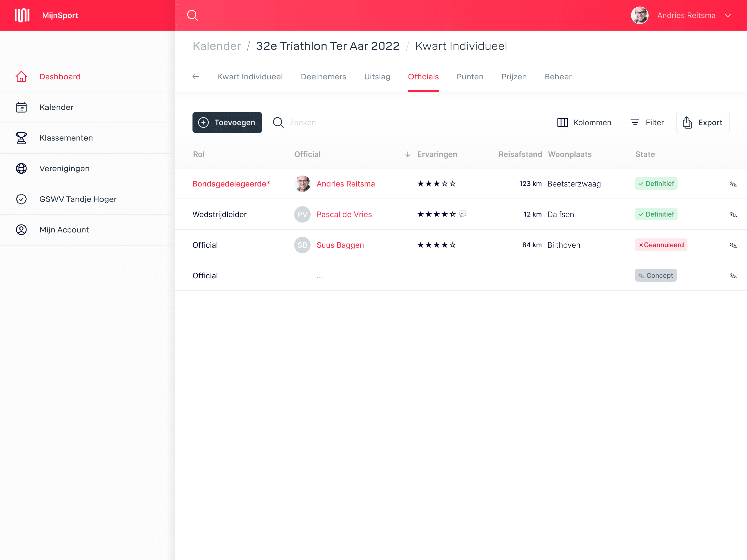Expand the Andries Reitsma user menu chevron
Screen dimensions: 747x560
(728, 16)
